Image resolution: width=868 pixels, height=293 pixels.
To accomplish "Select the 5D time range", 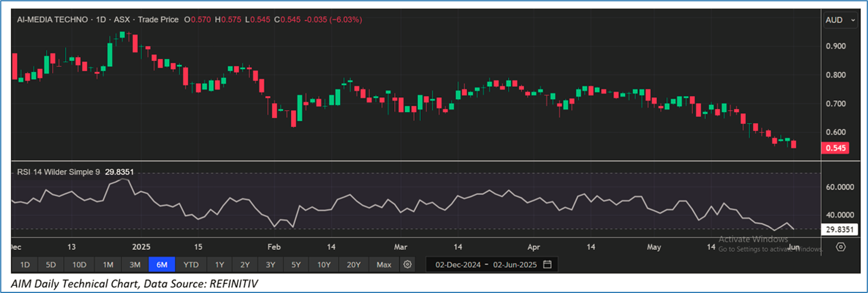I will click(x=52, y=264).
